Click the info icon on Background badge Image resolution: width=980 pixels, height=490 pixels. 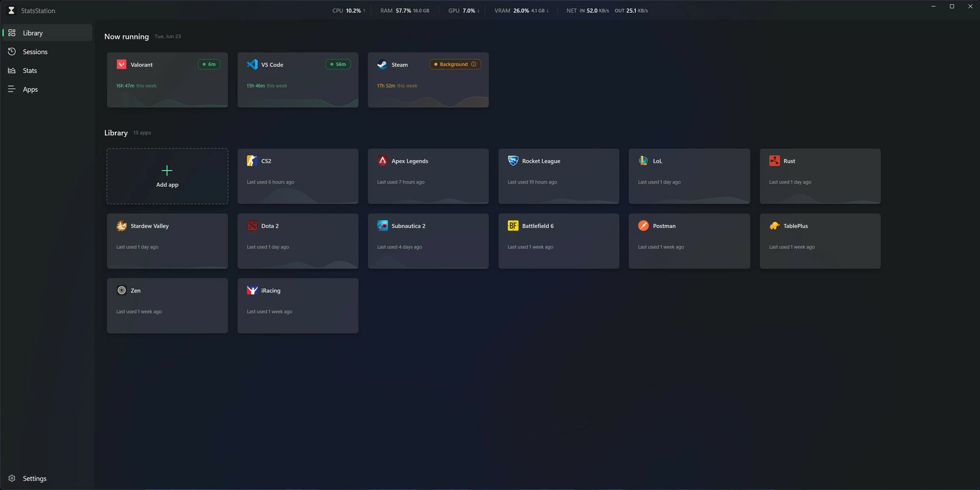[x=474, y=64]
